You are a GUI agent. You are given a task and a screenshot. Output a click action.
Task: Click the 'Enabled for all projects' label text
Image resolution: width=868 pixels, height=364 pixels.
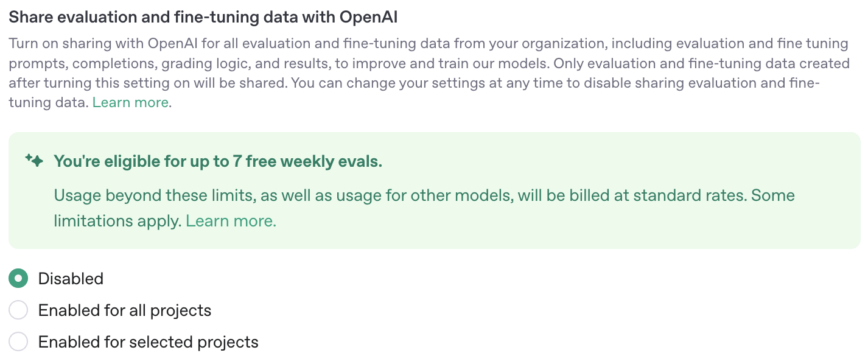(125, 310)
